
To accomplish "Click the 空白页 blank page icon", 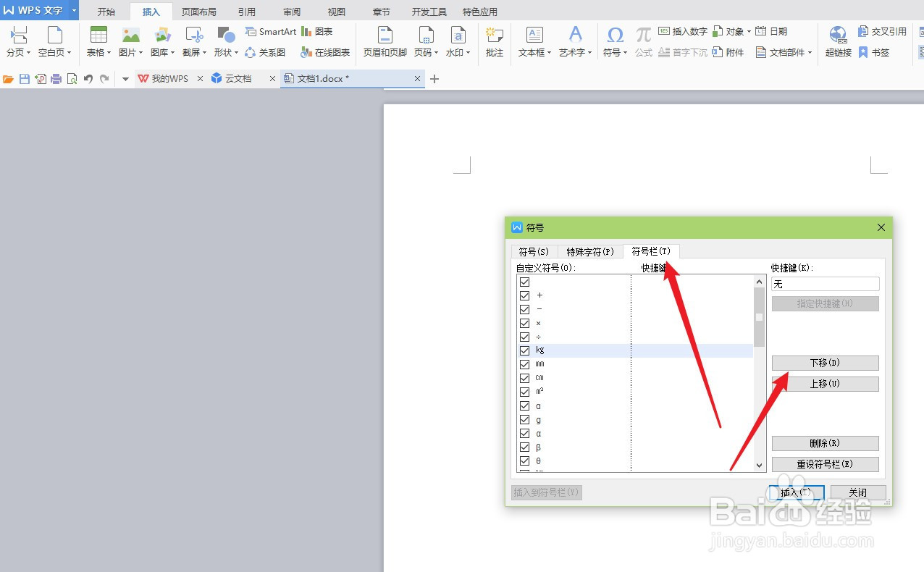I will click(54, 35).
